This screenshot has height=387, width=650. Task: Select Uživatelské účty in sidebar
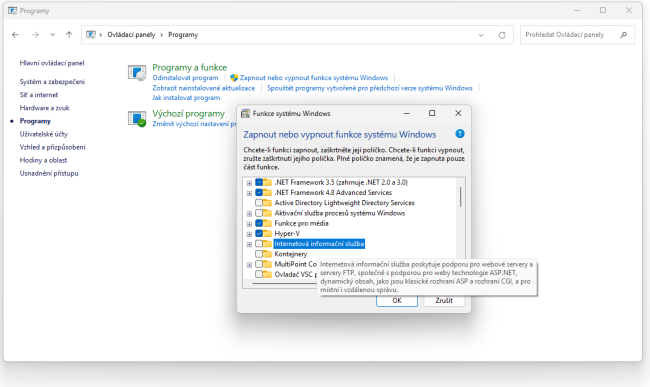44,134
